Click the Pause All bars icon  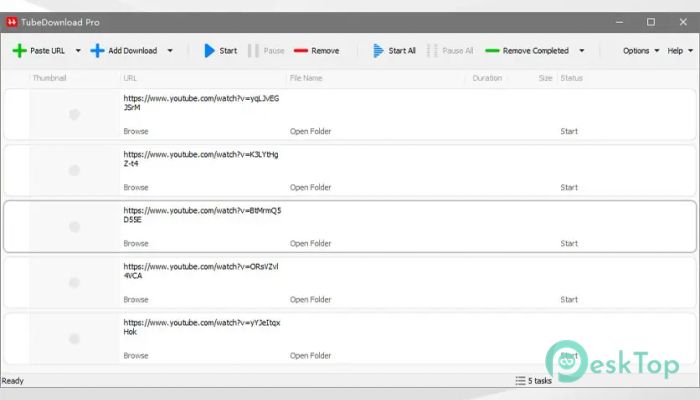(432, 50)
